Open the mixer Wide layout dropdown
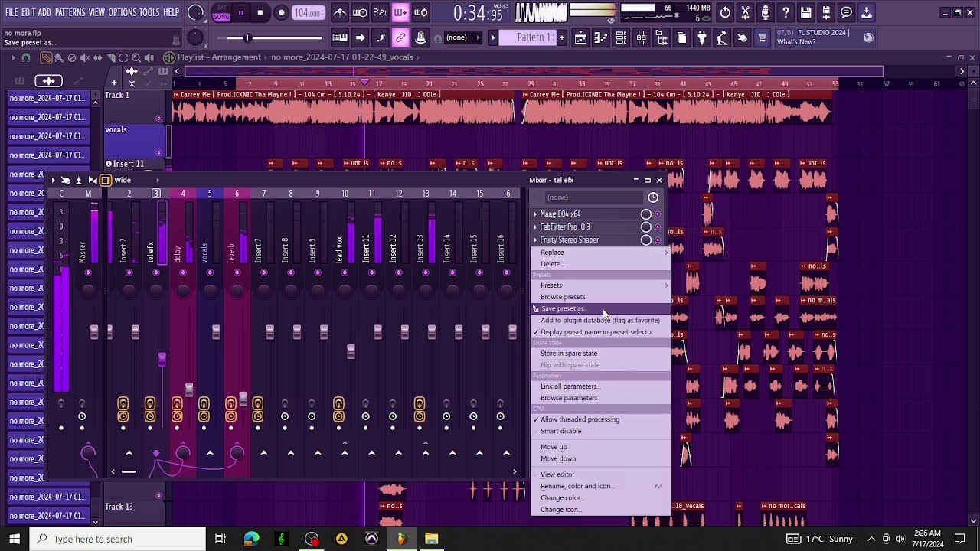 (136, 181)
